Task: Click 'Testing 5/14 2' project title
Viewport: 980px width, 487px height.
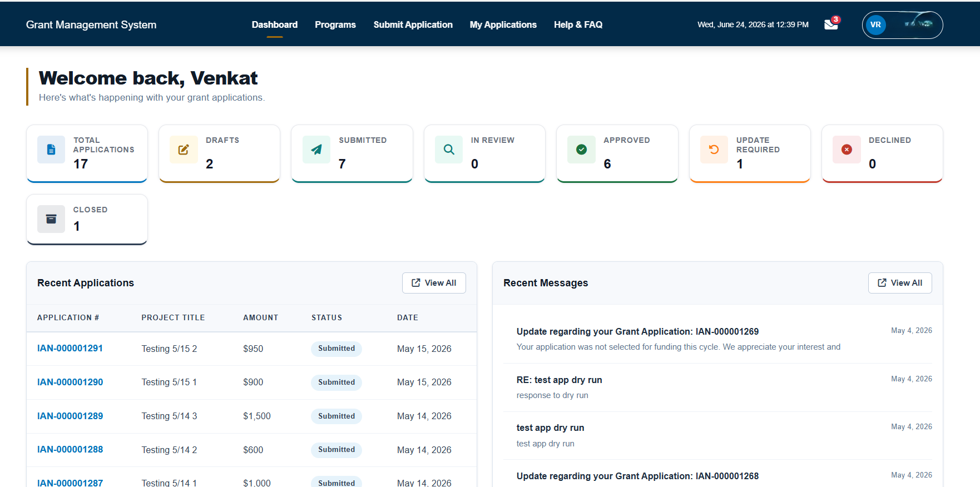Action: (x=169, y=450)
